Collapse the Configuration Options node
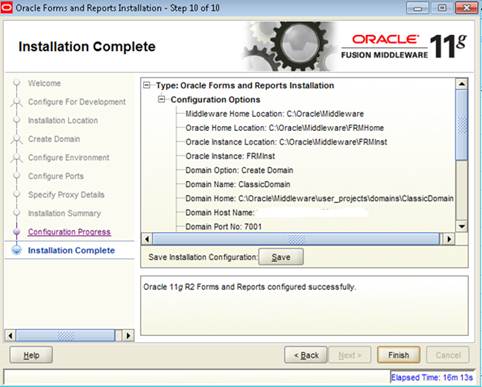Screen dimensions: 482x387 [x=161, y=99]
